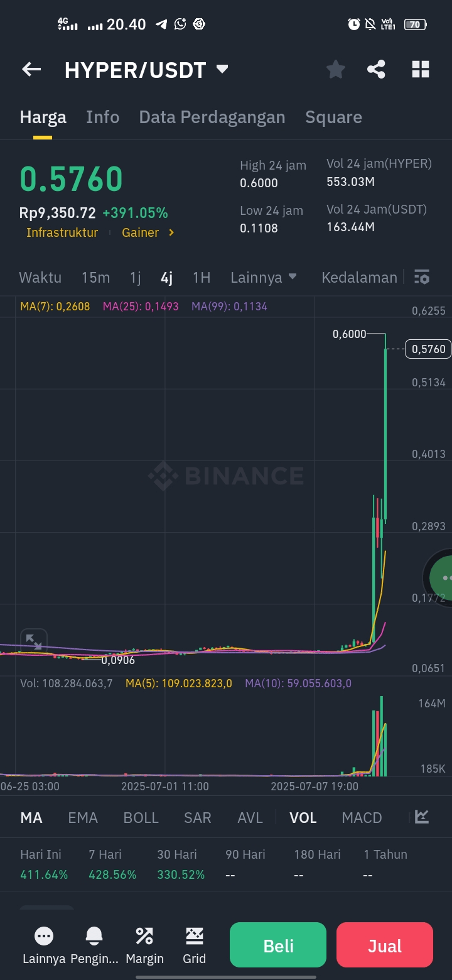Add HYPER/USDT to favorites with star
Screen dimensions: 452x980
(336, 70)
